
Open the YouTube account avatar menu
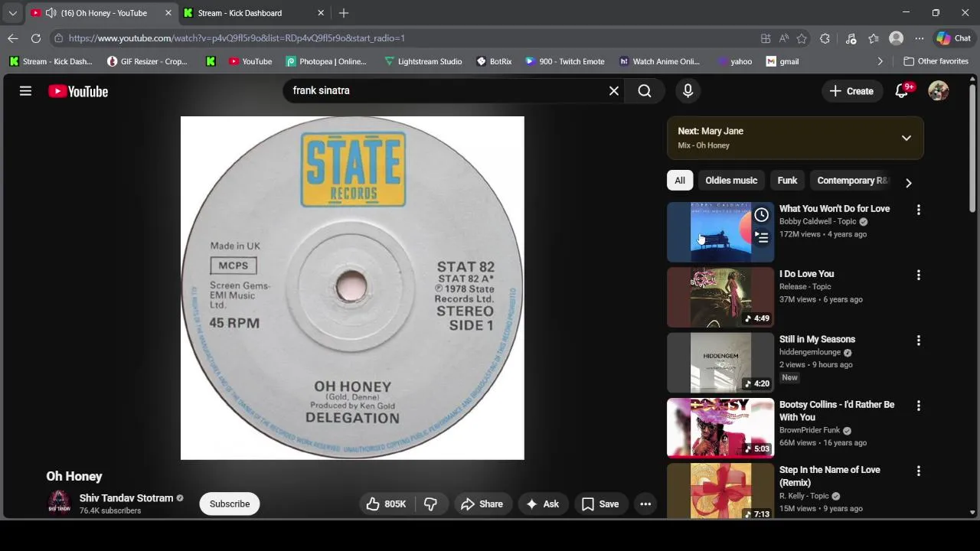pos(938,91)
